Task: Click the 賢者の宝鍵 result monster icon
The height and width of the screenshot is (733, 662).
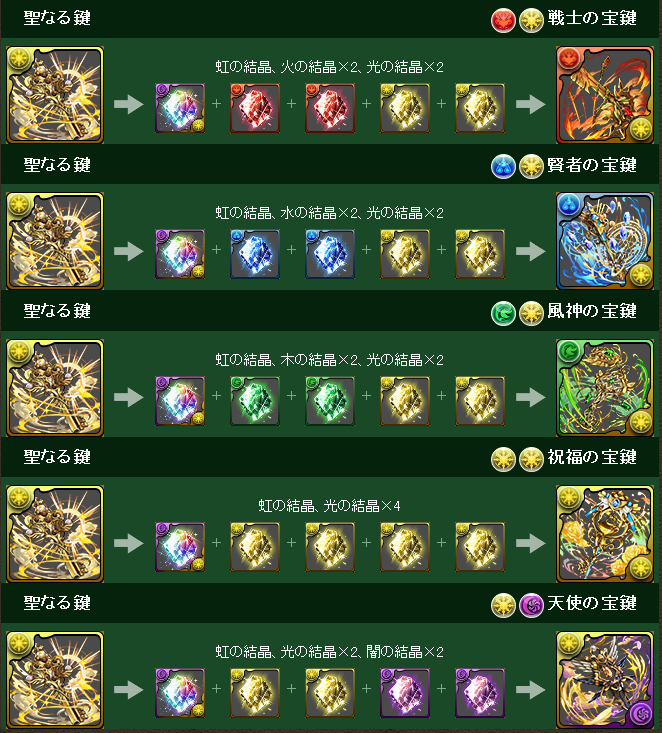Action: click(x=604, y=241)
